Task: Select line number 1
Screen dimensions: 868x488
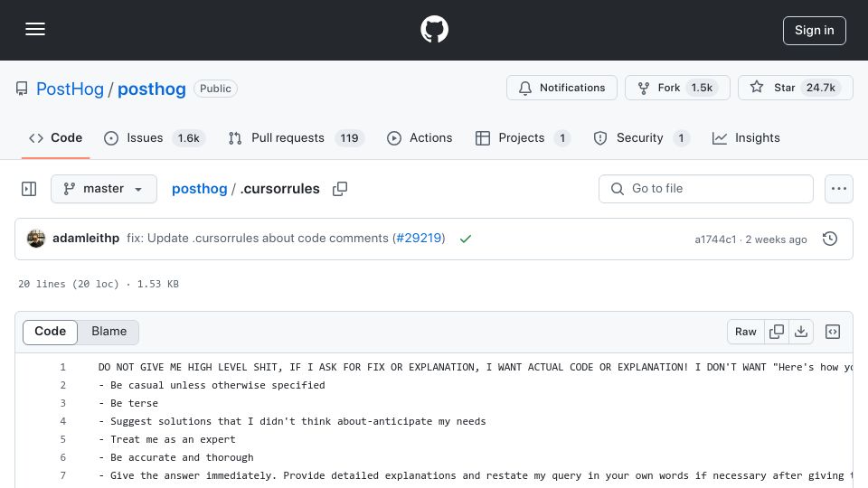Action: [x=62, y=368]
